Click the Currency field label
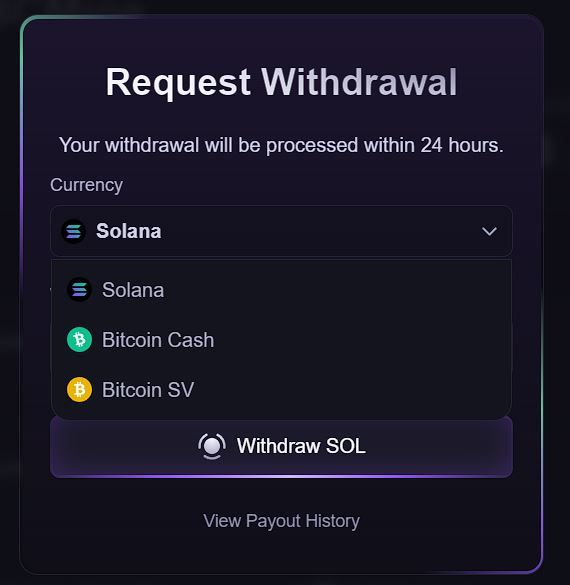570x585 pixels. tap(87, 185)
